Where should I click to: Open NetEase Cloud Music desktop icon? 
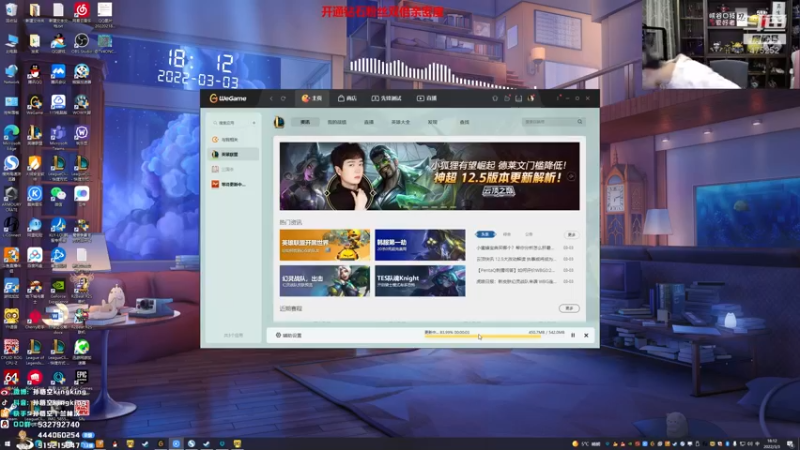point(82,13)
